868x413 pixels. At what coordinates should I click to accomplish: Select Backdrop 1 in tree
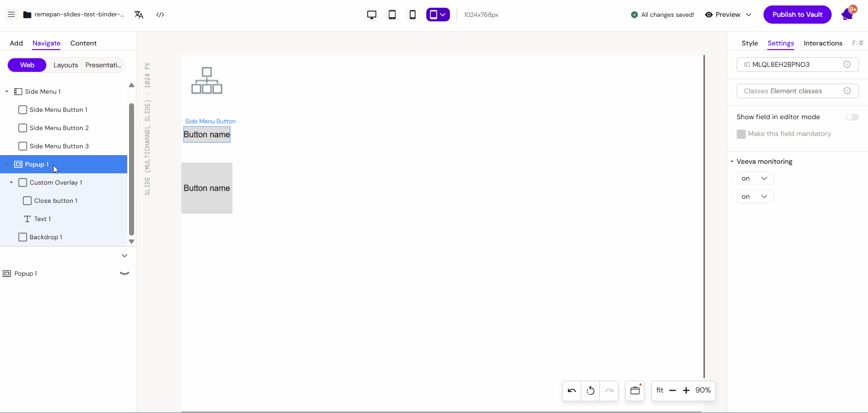(x=45, y=237)
